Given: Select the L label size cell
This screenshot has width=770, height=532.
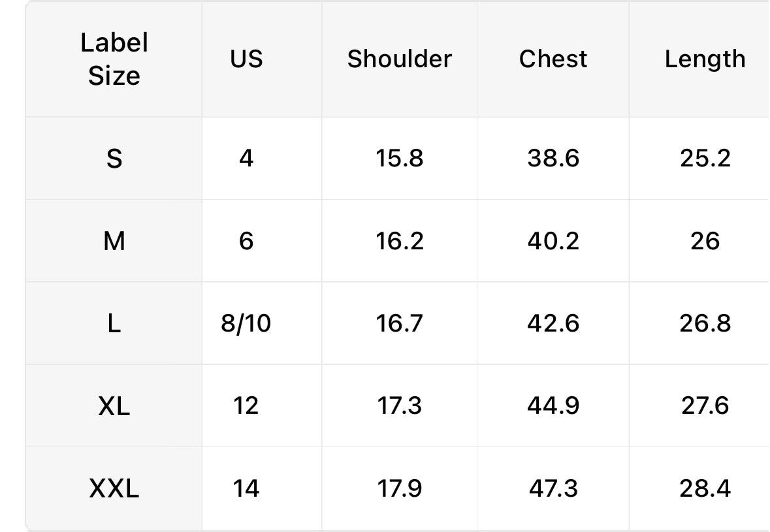Looking at the screenshot, I should click(114, 324).
